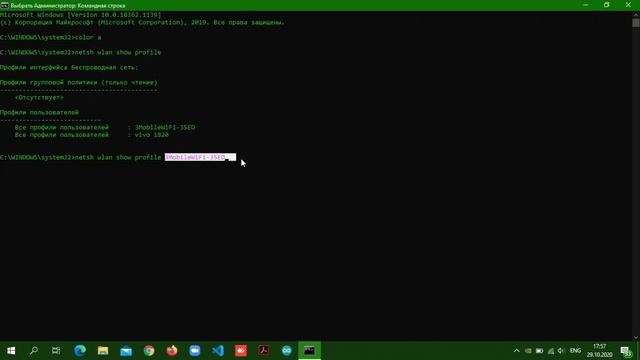This screenshot has width=640, height=360.
Task: Launch Firefox from taskbar
Action: click(172, 351)
